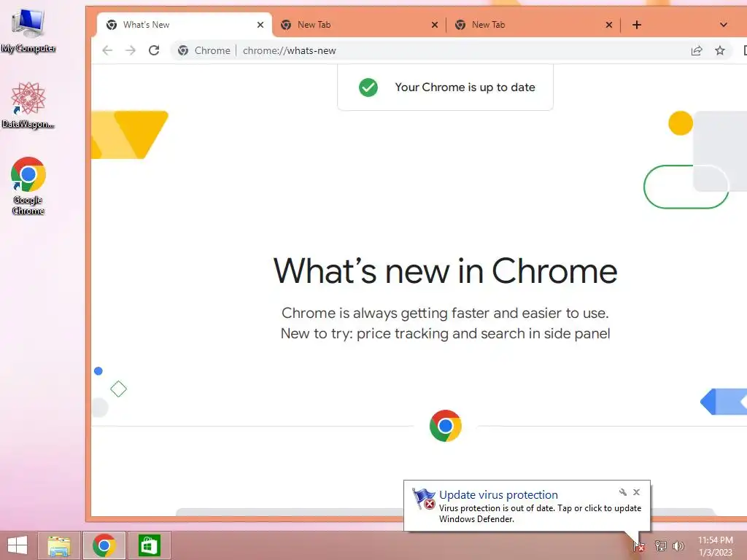This screenshot has height=560, width=747.
Task: Go back with the browser back arrow
Action: [107, 50]
